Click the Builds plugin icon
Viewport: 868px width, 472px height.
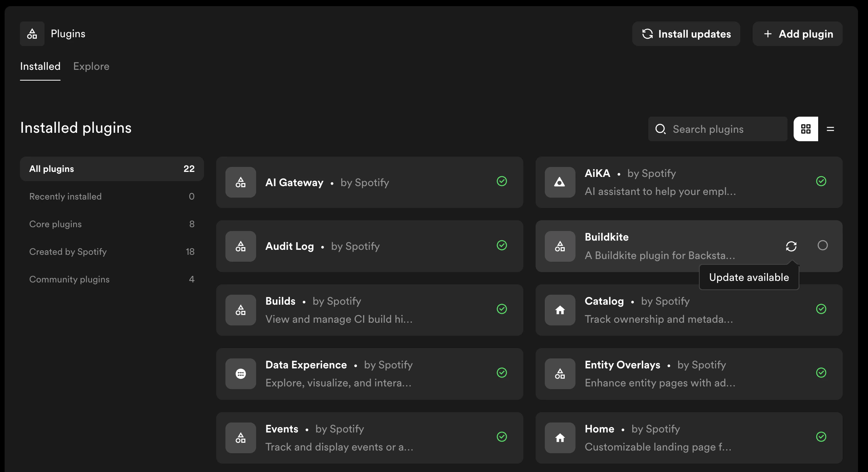(x=241, y=310)
